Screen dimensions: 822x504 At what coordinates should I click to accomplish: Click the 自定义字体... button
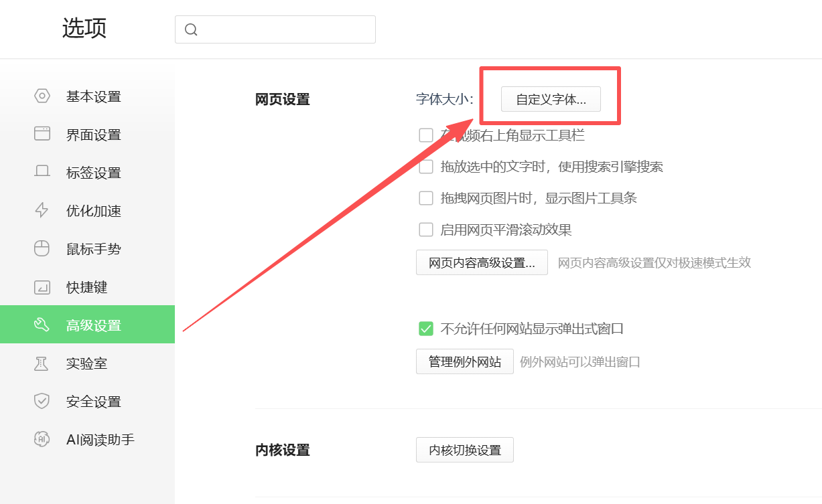(551, 100)
